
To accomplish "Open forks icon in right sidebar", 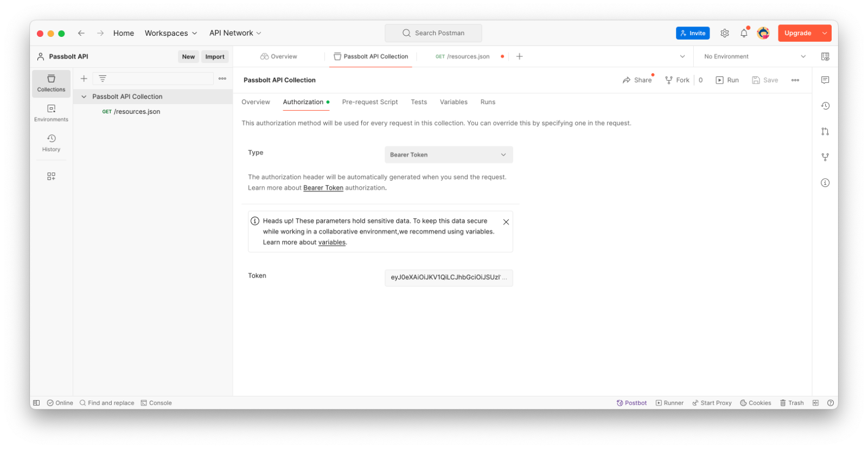I will click(825, 157).
